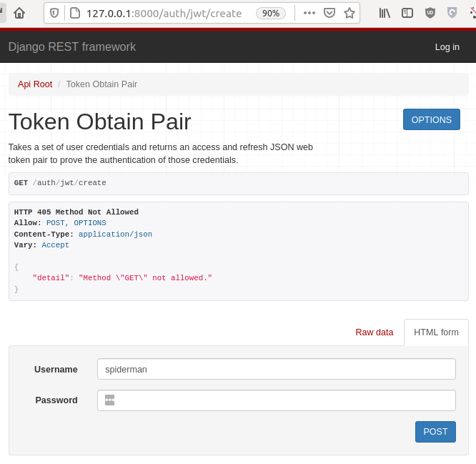Open the Django REST framework brand link

(x=72, y=46)
